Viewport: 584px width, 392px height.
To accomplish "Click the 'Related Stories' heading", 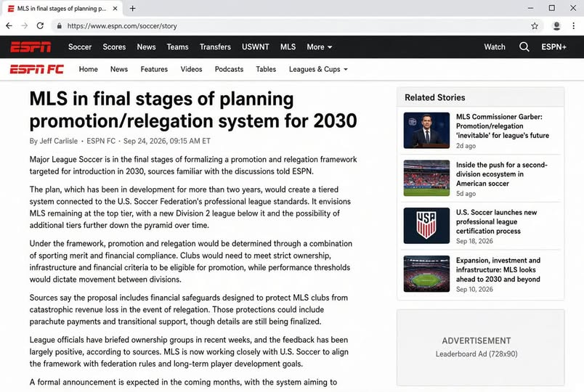I will (434, 97).
